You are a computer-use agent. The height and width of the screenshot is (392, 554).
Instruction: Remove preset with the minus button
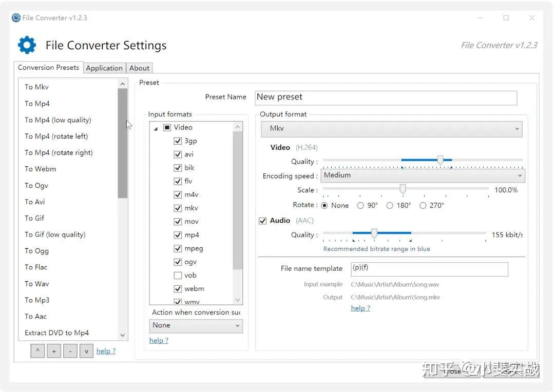[x=70, y=351]
